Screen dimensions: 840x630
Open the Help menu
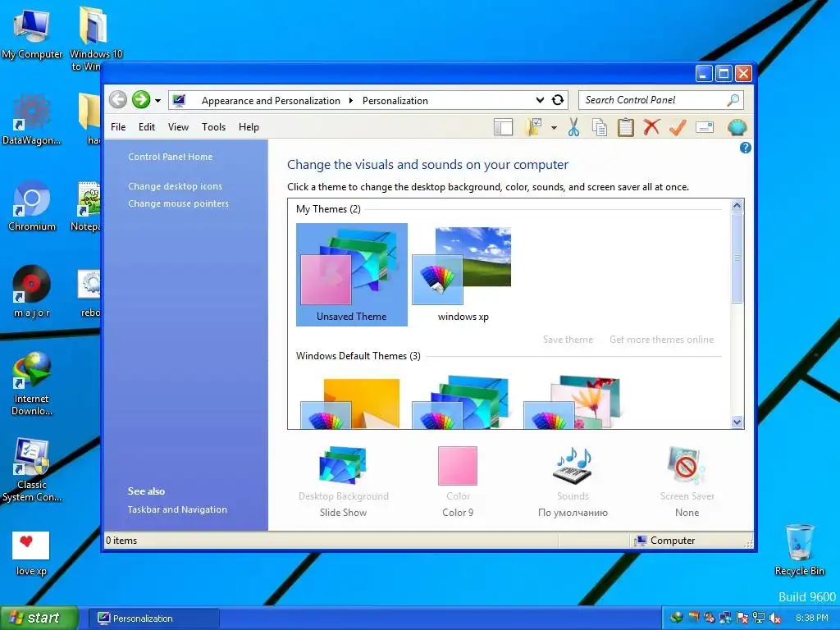click(249, 127)
